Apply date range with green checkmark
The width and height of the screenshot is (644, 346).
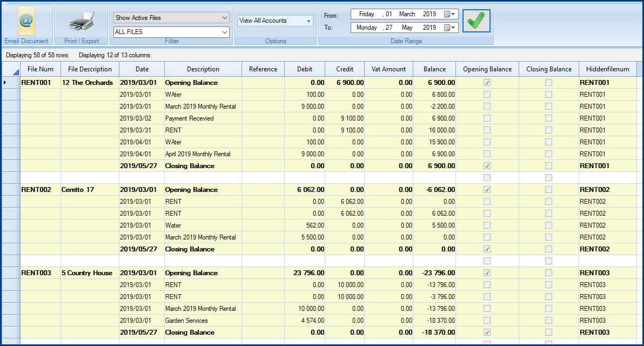click(475, 21)
